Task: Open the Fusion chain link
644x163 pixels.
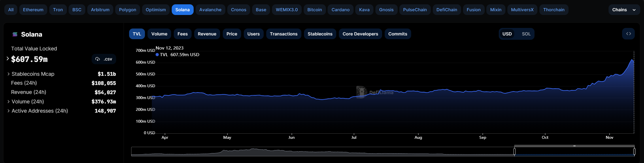Action: [474, 10]
